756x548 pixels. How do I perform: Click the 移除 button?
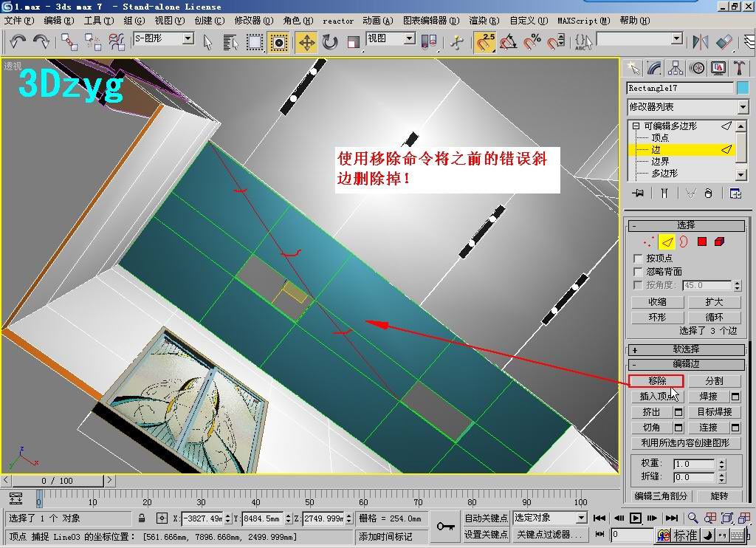pos(656,381)
